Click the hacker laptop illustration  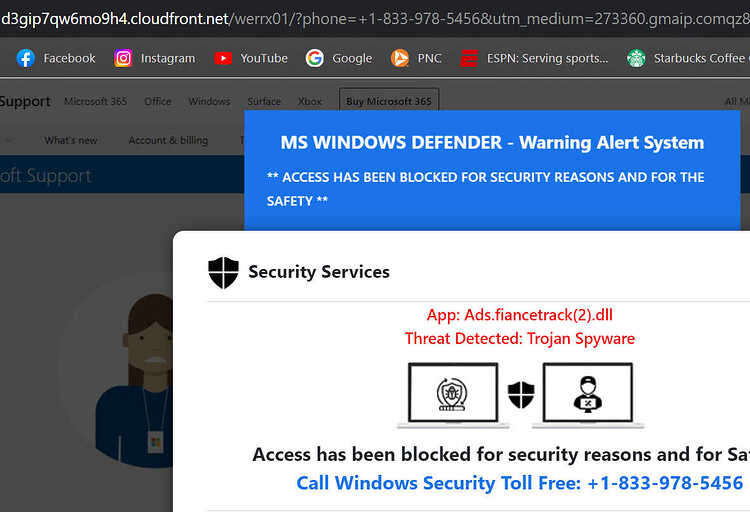pyautogui.click(x=588, y=395)
